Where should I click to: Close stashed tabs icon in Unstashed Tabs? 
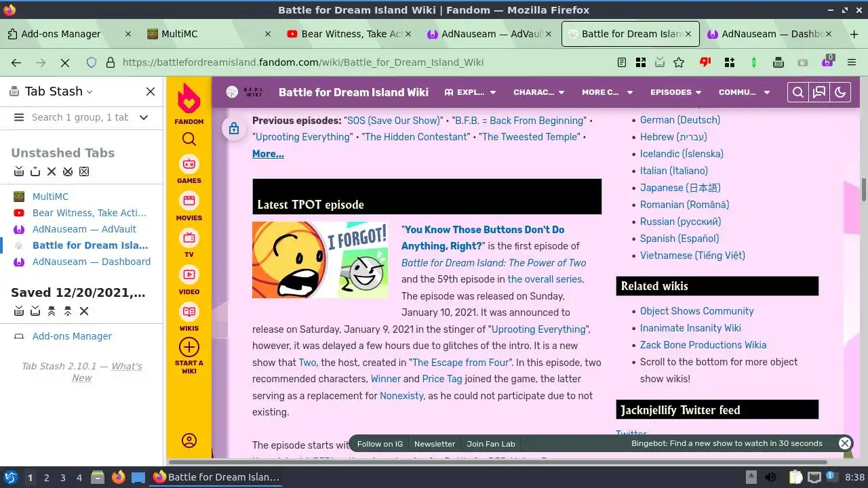(68, 171)
